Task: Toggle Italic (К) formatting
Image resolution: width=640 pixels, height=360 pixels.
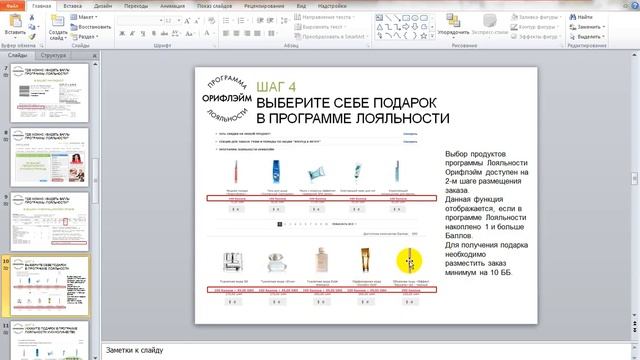Action: 132,33
